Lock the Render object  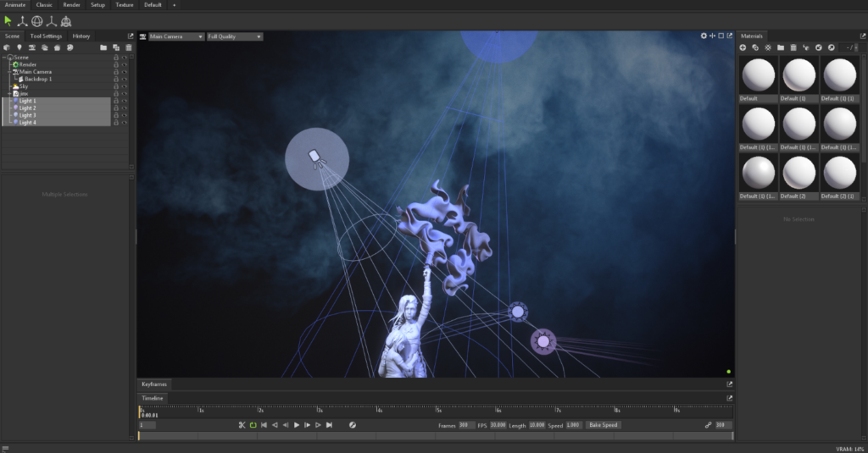pyautogui.click(x=116, y=64)
